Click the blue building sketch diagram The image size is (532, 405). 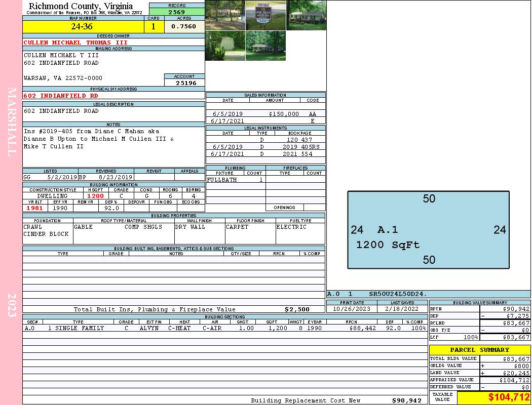click(x=428, y=230)
